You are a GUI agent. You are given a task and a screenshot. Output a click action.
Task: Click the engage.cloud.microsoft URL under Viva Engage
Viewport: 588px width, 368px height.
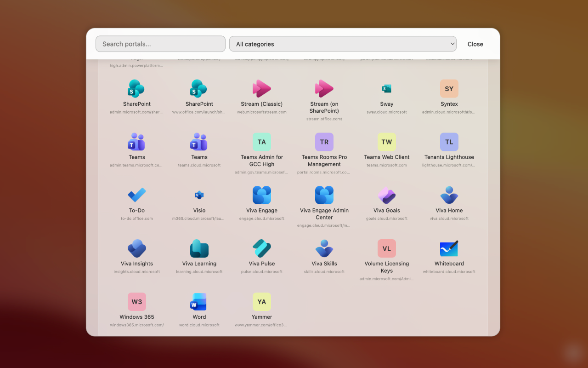click(262, 218)
